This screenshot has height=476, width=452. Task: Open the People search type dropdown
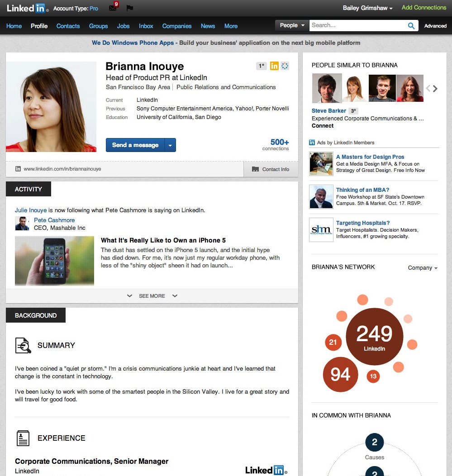(x=292, y=25)
